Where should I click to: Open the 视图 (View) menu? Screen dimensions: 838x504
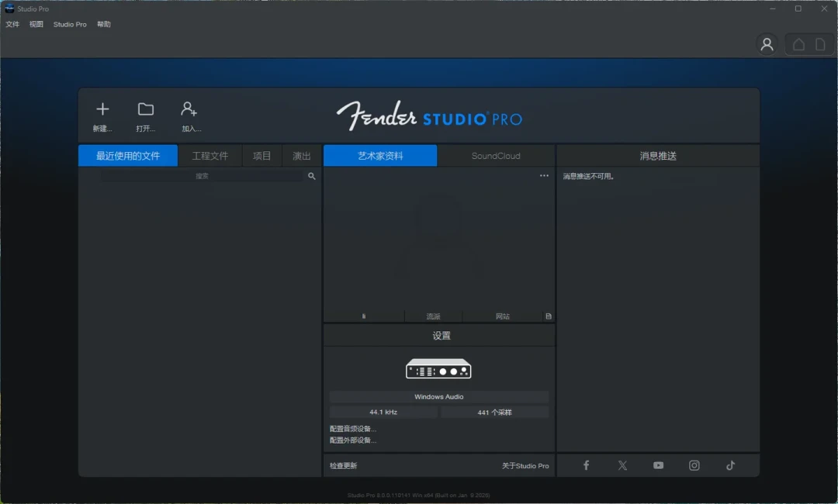[x=36, y=24]
